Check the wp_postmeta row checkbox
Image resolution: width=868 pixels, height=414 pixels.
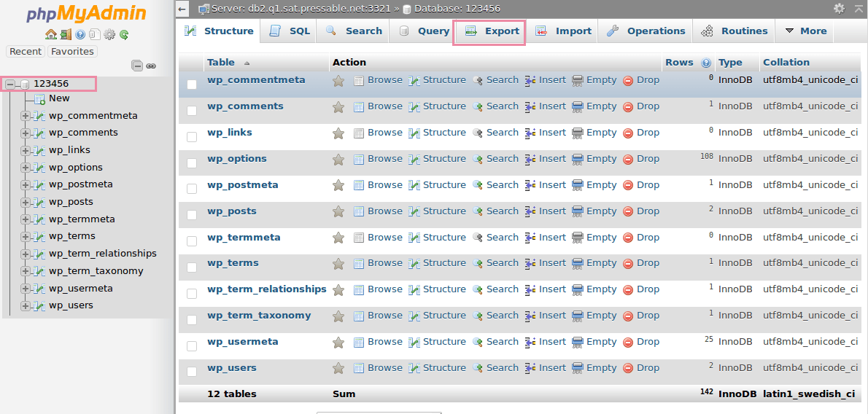pyautogui.click(x=192, y=190)
